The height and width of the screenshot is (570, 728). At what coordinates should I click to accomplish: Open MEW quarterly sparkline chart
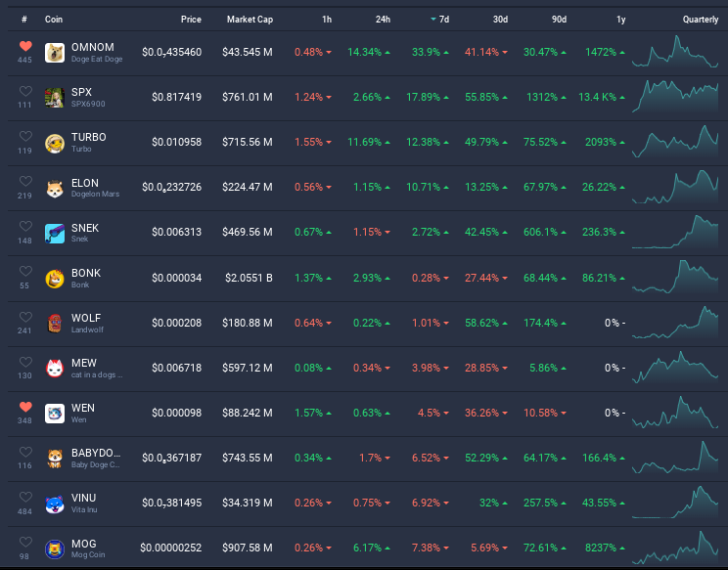point(675,368)
